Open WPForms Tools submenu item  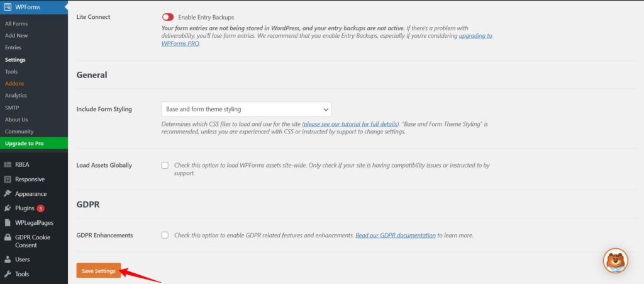[11, 72]
